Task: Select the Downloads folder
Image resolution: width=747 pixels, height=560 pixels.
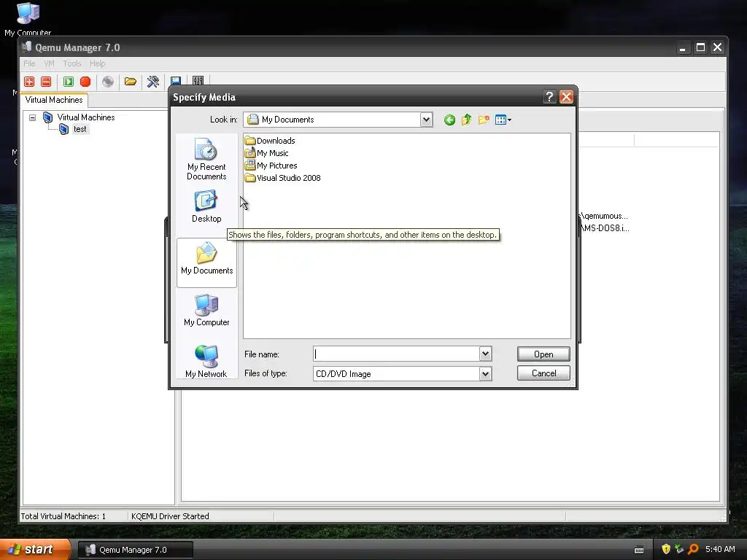Action: coord(270,141)
